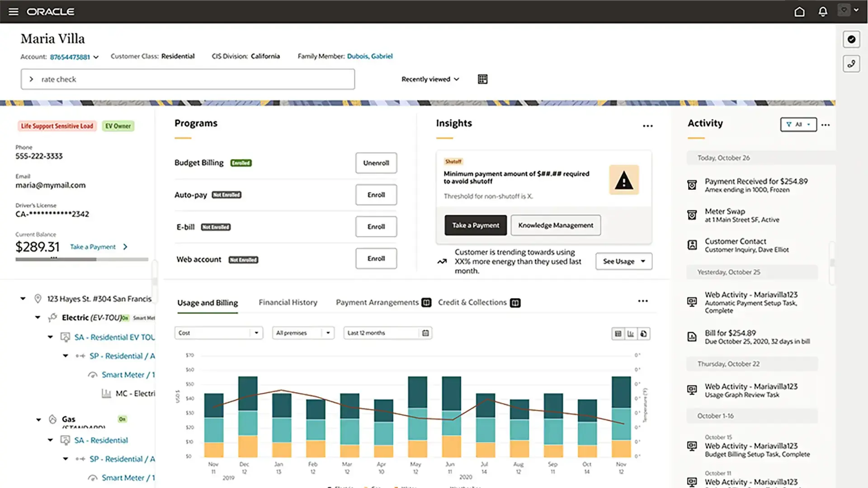This screenshot has width=868, height=488.
Task: Open the phone call icon in right sidebar
Action: [x=851, y=64]
